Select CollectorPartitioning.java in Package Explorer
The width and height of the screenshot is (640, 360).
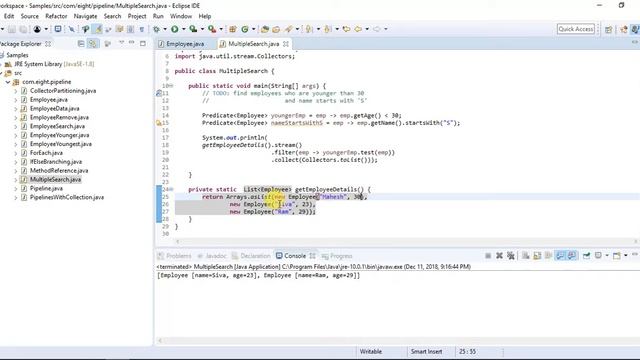tap(63, 91)
